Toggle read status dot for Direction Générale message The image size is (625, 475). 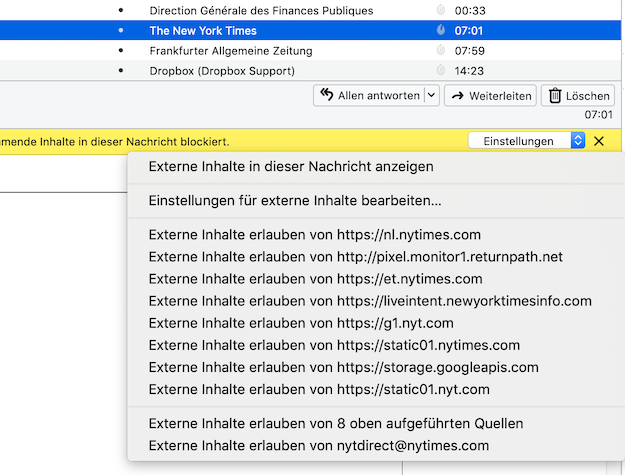click(121, 10)
